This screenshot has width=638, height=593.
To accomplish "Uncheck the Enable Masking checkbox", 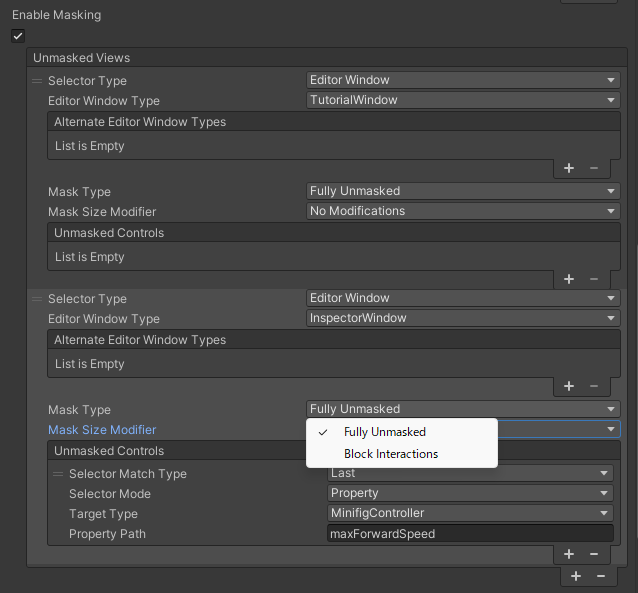I will [x=18, y=36].
